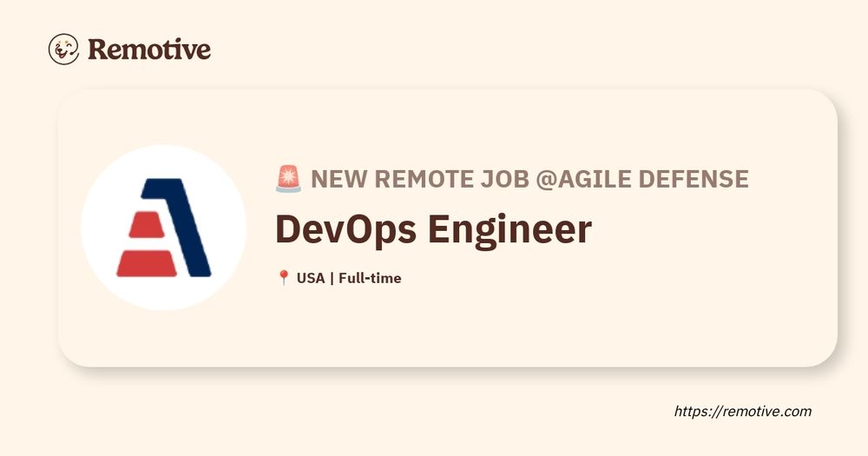This screenshot has width=868, height=456.
Task: Click the Remotive smiling face logo icon
Action: tap(63, 49)
